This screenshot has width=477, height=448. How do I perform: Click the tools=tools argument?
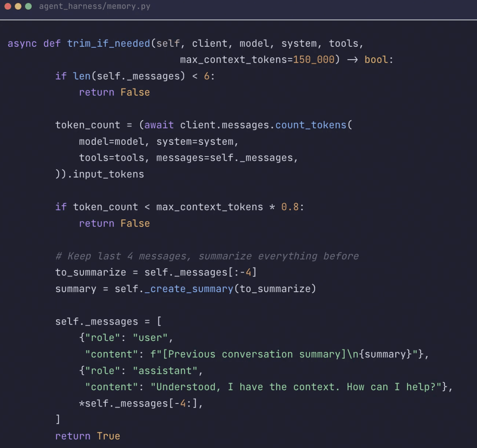tap(111, 158)
